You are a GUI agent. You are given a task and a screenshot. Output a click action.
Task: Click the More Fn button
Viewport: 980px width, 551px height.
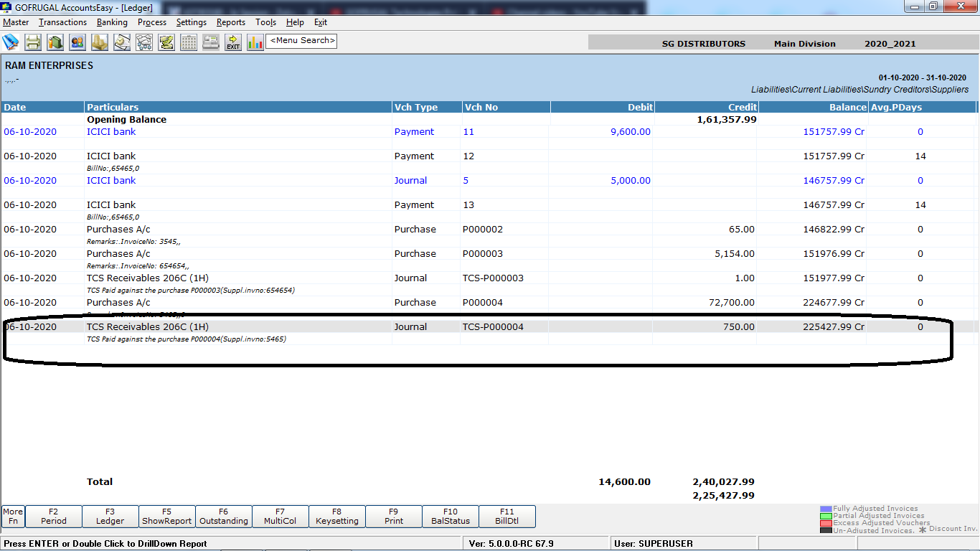13,517
